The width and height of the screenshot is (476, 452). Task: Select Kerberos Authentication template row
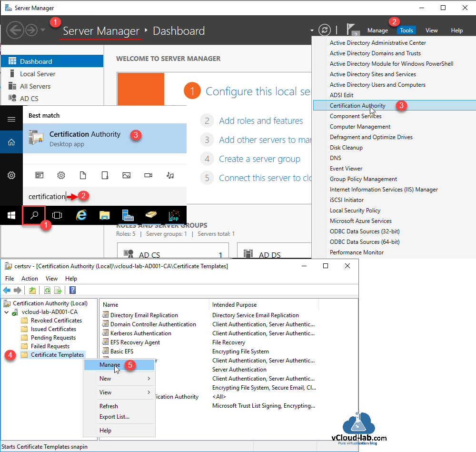209,333
